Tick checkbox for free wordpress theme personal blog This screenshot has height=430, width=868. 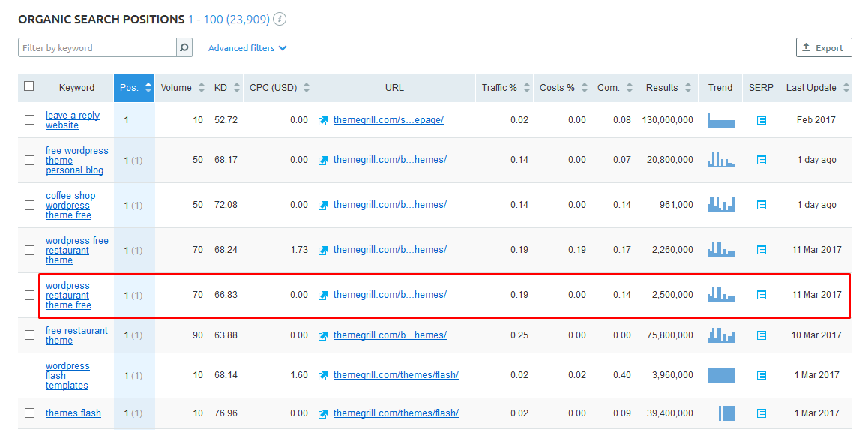(29, 160)
